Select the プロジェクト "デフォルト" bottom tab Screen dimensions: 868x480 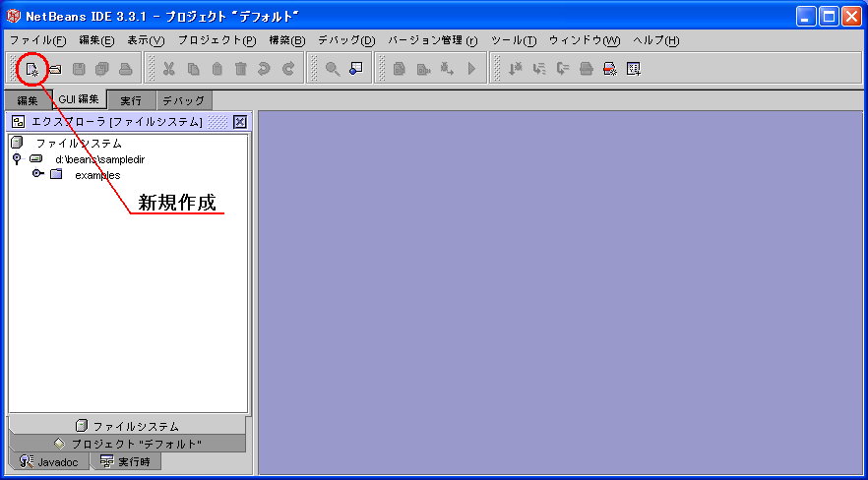click(127, 444)
